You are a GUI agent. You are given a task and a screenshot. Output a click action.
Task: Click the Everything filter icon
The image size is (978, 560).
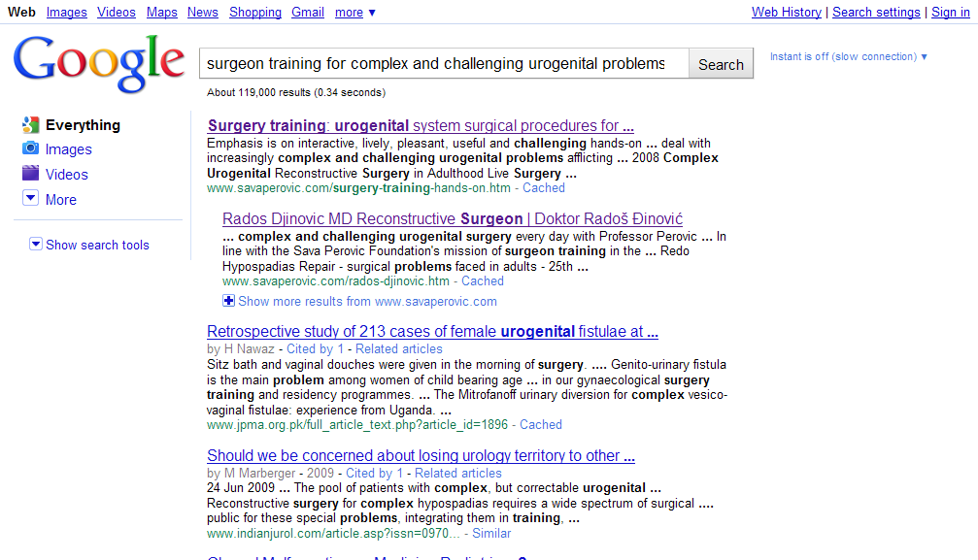(30, 125)
